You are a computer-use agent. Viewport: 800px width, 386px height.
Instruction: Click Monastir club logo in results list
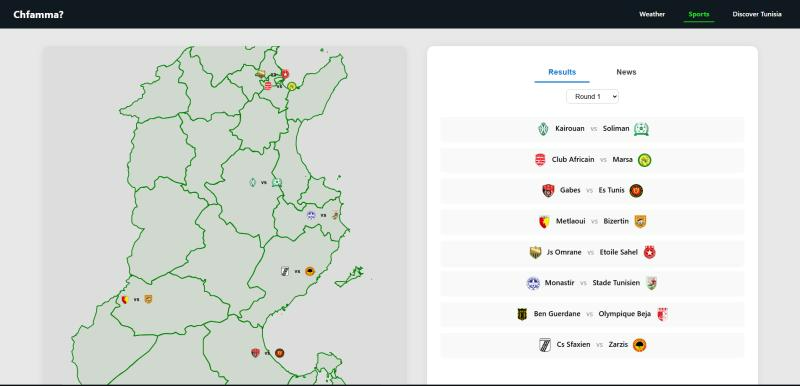533,284
